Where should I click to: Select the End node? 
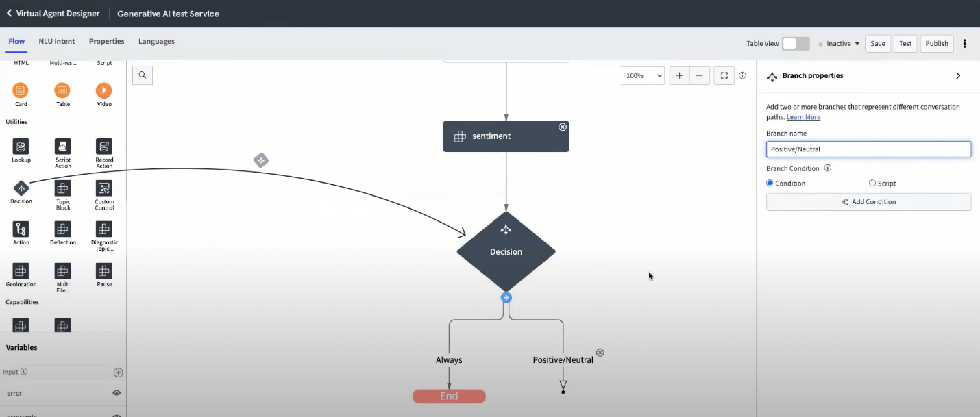point(449,396)
